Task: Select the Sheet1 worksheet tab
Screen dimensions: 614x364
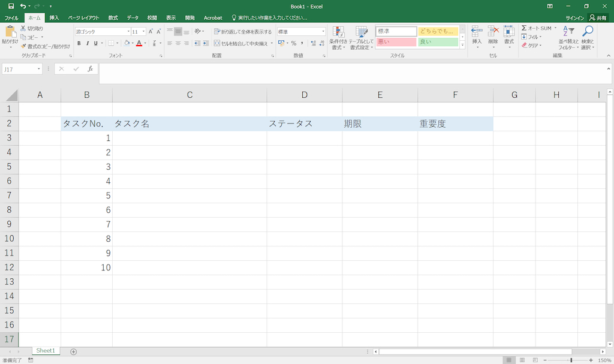Action: 46,351
